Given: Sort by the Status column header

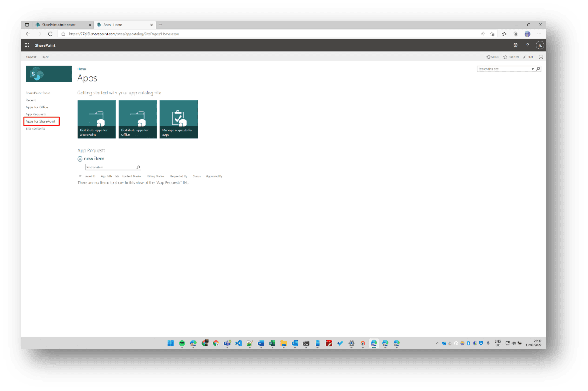Looking at the screenshot, I should 197,176.
